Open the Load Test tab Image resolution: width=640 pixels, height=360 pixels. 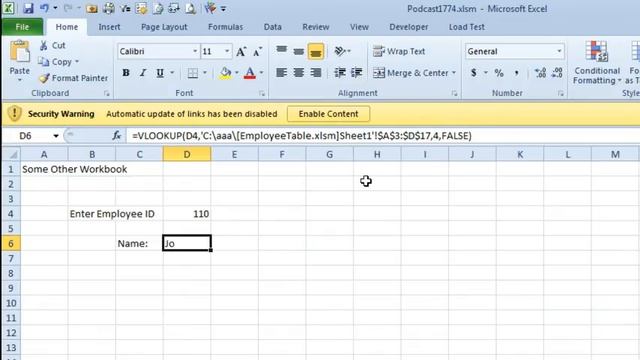tap(467, 27)
